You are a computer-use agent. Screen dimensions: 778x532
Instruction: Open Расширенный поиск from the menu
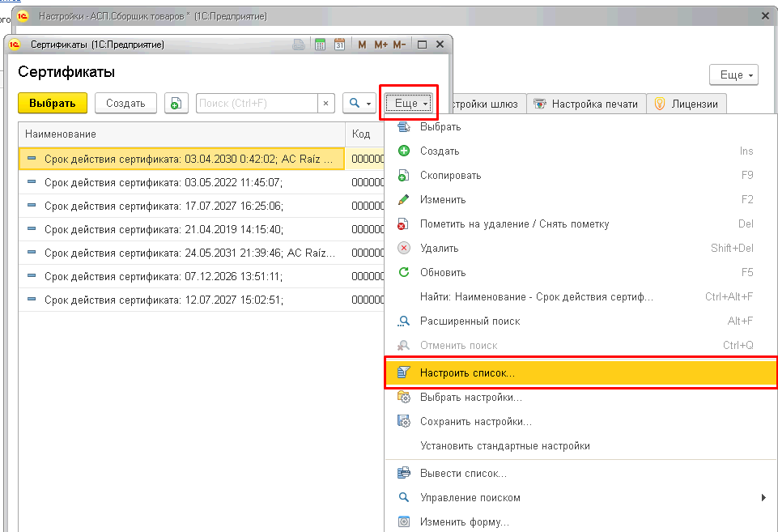click(x=580, y=321)
